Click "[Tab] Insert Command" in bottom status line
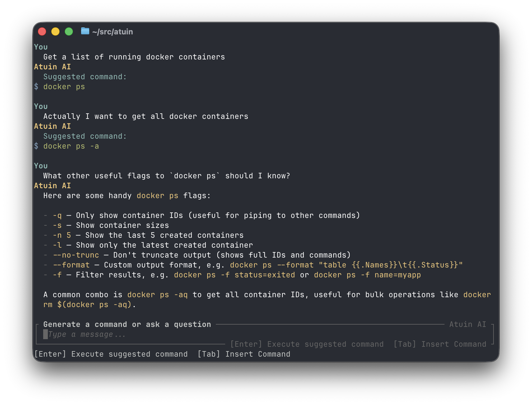Image resolution: width=532 pixels, height=405 pixels. [244, 354]
